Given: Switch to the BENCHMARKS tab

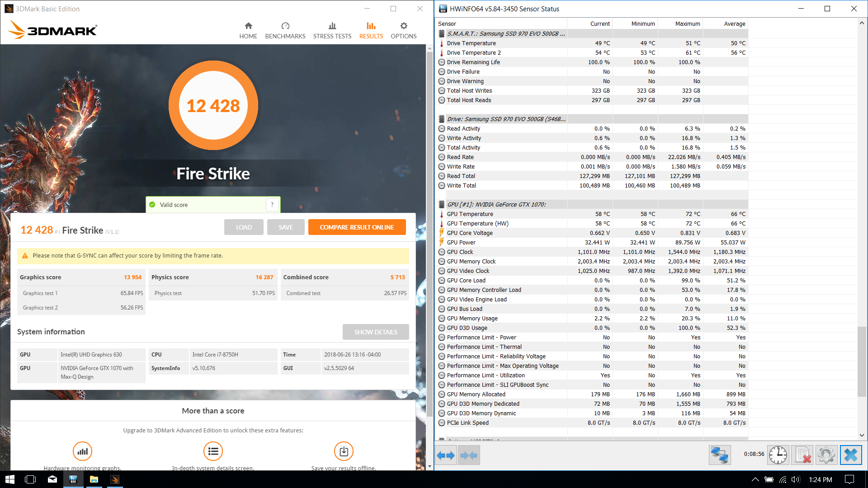Looking at the screenshot, I should click(x=285, y=30).
